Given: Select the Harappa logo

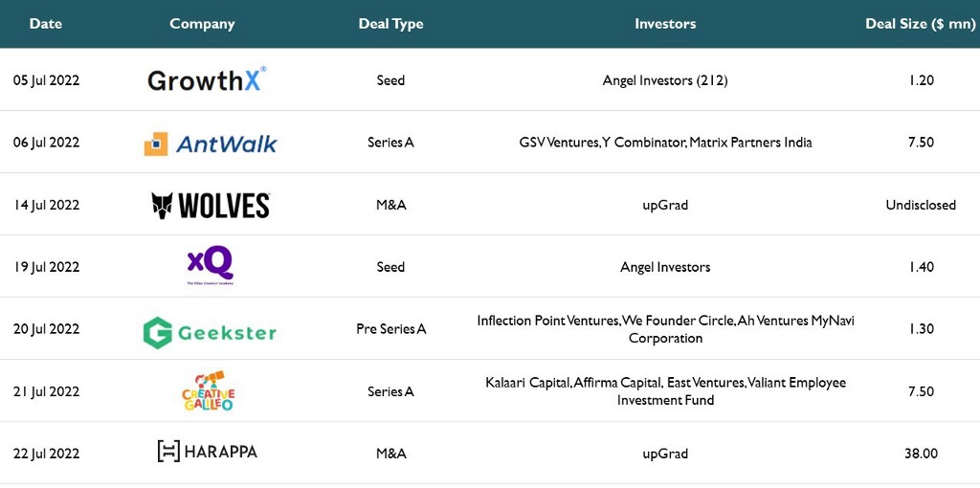Looking at the screenshot, I should point(208,452).
